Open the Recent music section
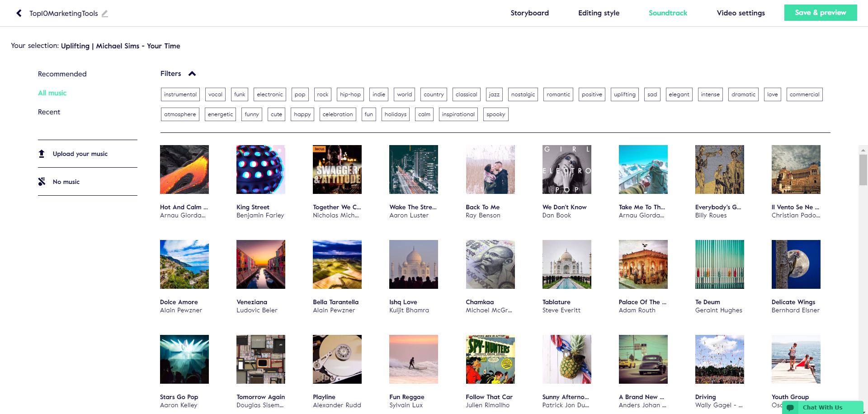This screenshot has width=868, height=414. (x=49, y=112)
